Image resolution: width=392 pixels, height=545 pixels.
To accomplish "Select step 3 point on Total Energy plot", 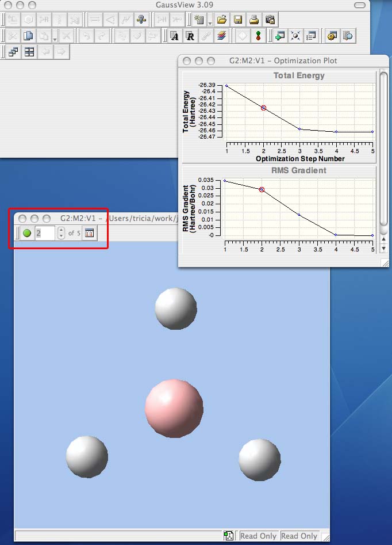I will (x=300, y=129).
